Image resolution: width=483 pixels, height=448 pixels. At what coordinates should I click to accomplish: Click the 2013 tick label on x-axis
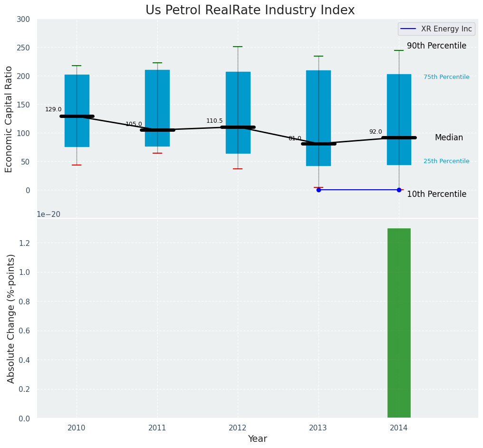pyautogui.click(x=319, y=428)
